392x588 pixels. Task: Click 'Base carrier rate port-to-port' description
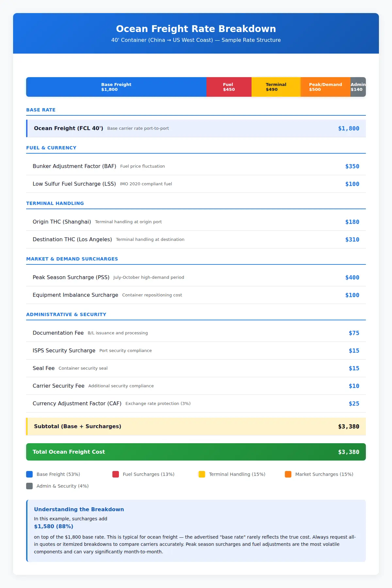pyautogui.click(x=138, y=128)
